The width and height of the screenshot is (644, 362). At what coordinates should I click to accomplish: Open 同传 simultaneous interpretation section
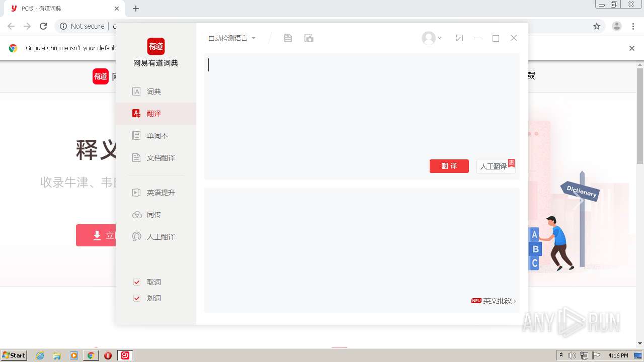pyautogui.click(x=156, y=215)
